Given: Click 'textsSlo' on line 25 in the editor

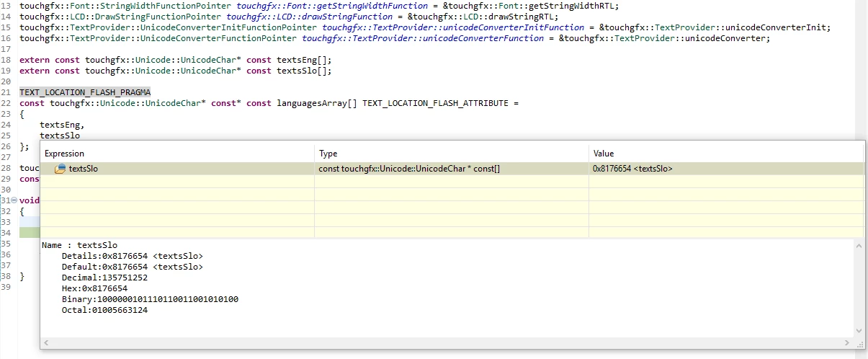Looking at the screenshot, I should tap(60, 136).
